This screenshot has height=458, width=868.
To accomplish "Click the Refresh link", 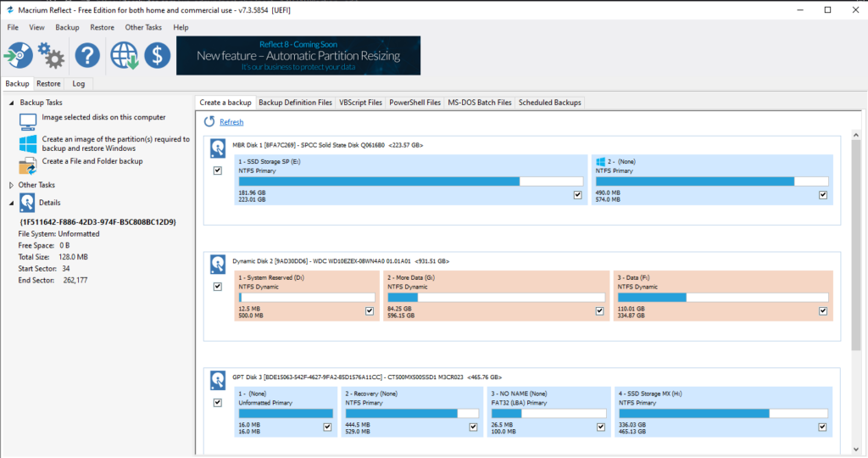I will pyautogui.click(x=231, y=122).
